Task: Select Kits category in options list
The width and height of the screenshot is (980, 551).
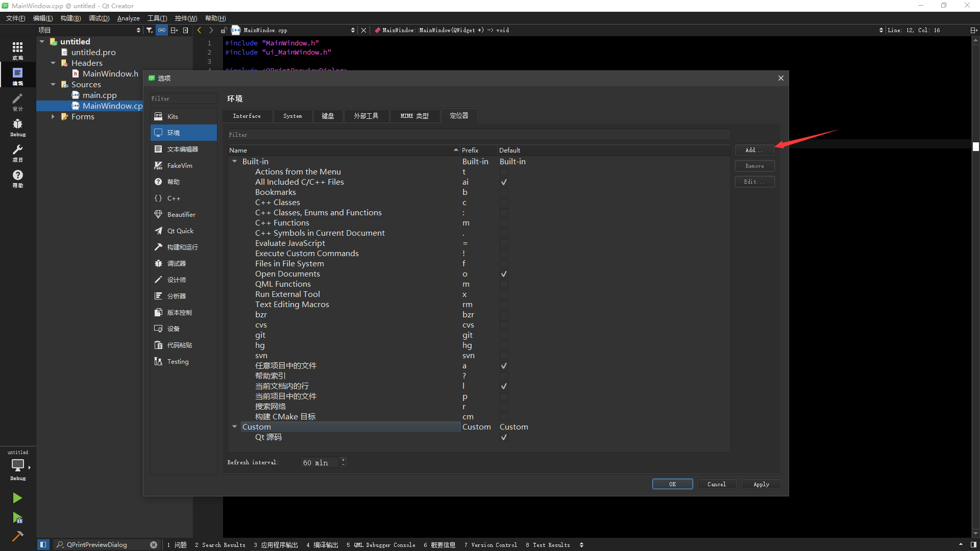Action: (173, 116)
